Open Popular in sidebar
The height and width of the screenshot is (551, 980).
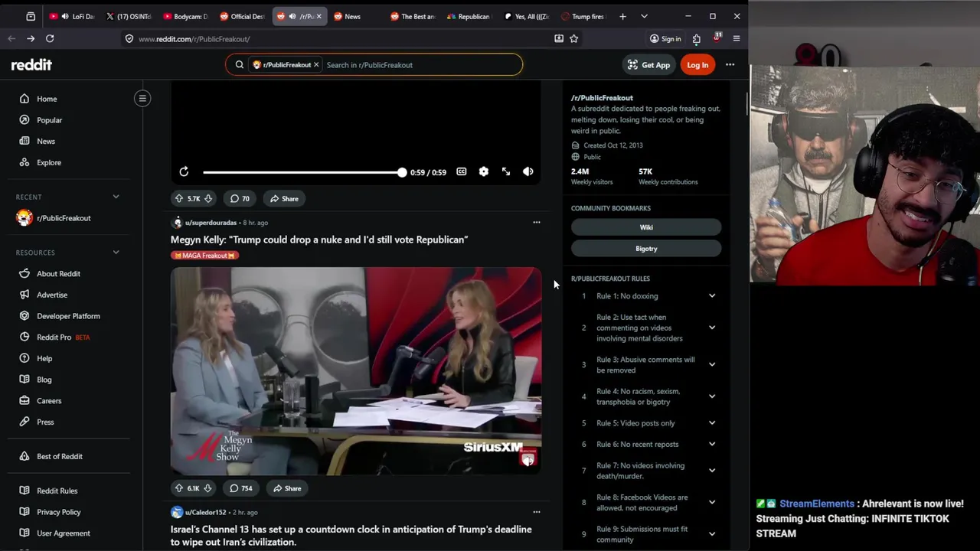[49, 120]
